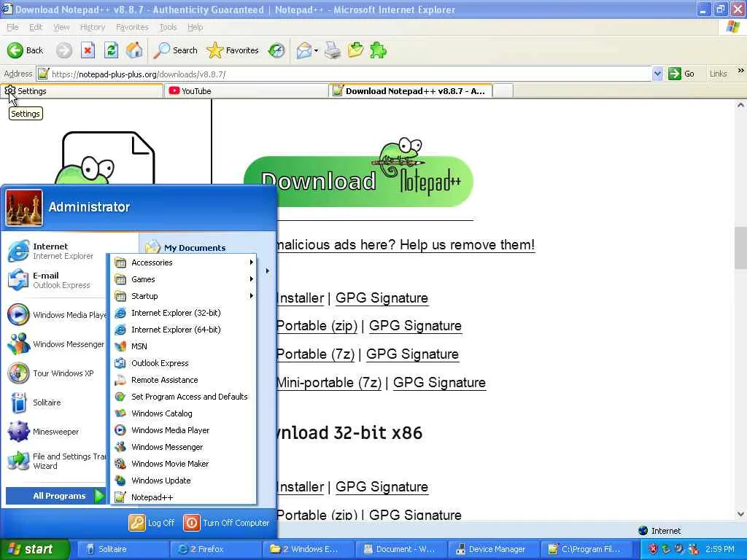Click the Mini-portable (7z) link

[x=329, y=382]
